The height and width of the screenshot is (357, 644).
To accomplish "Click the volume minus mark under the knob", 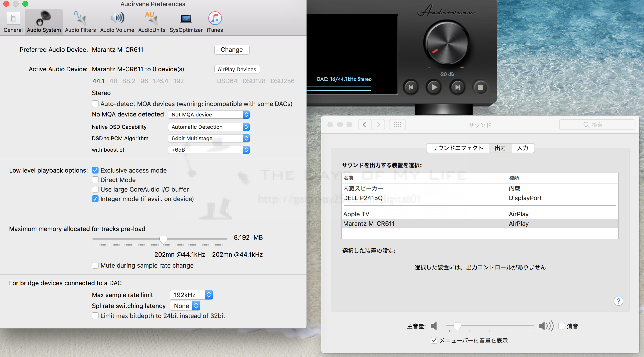I will tap(429, 68).
